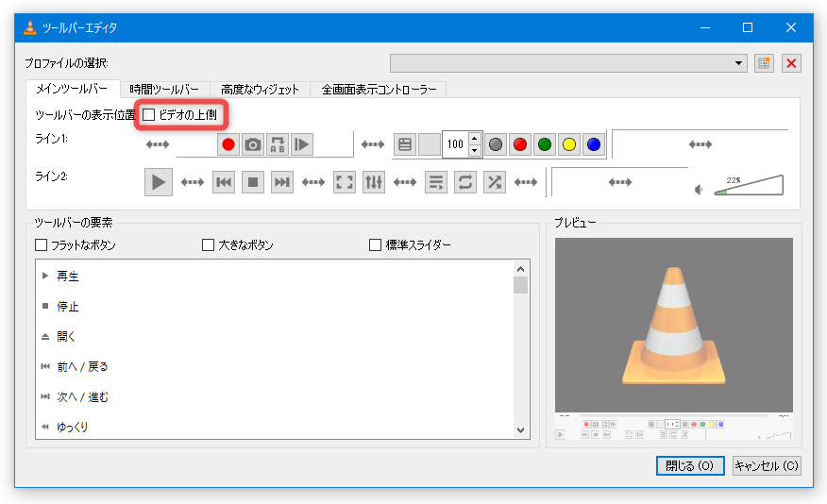Click the blank teletext transparency button
827x504 pixels.
(x=430, y=144)
